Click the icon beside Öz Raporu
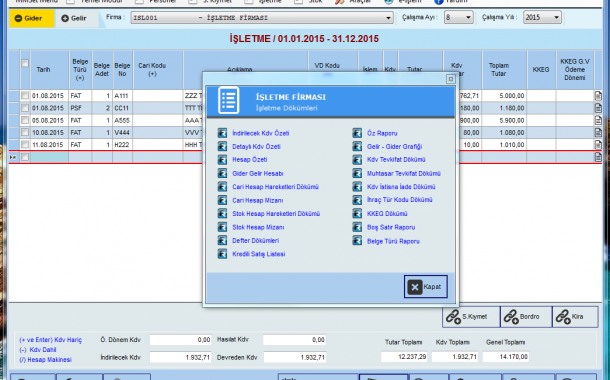This screenshot has width=610, height=380. [357, 133]
